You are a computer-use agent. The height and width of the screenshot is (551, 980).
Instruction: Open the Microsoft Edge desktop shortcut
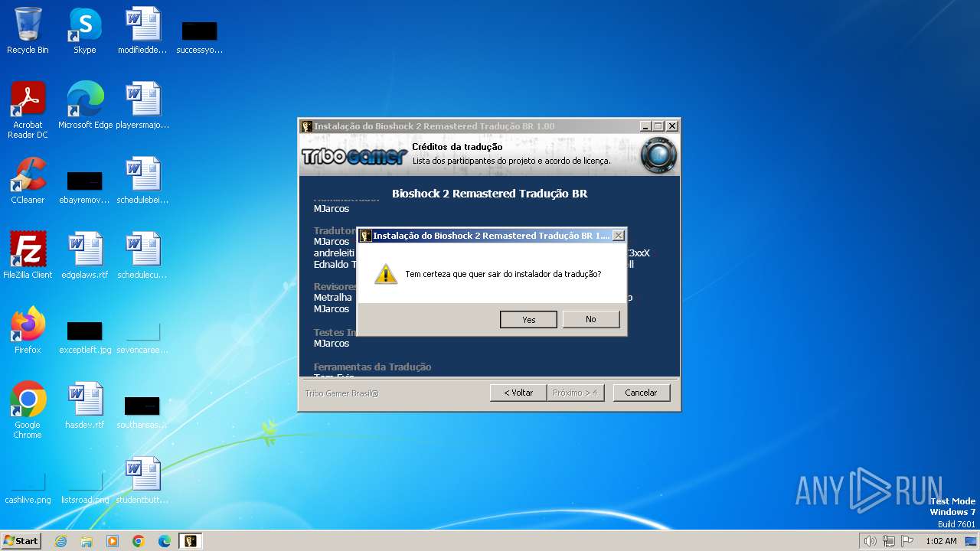[x=85, y=106]
